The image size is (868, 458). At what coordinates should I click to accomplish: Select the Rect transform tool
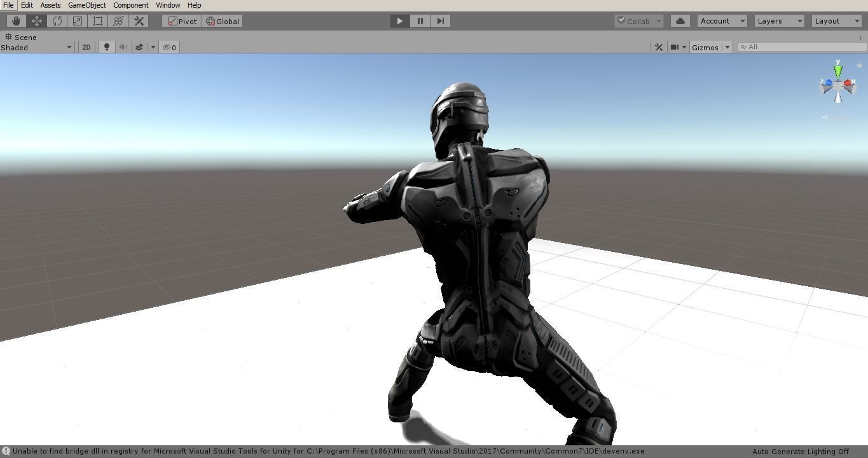(x=97, y=21)
